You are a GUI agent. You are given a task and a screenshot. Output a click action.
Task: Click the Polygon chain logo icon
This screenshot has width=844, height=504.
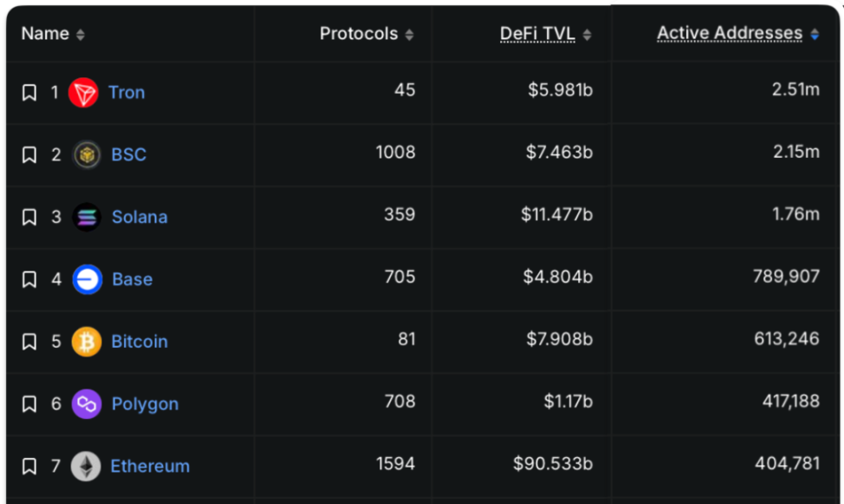point(87,404)
